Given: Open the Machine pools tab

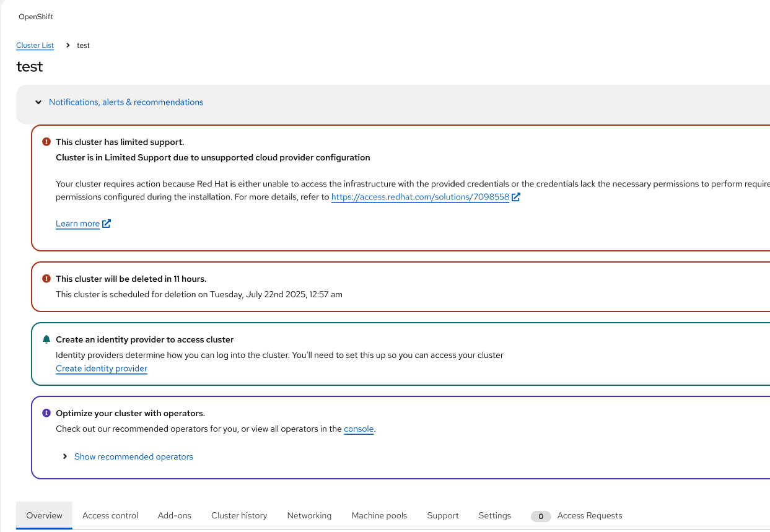Looking at the screenshot, I should click(x=379, y=515).
